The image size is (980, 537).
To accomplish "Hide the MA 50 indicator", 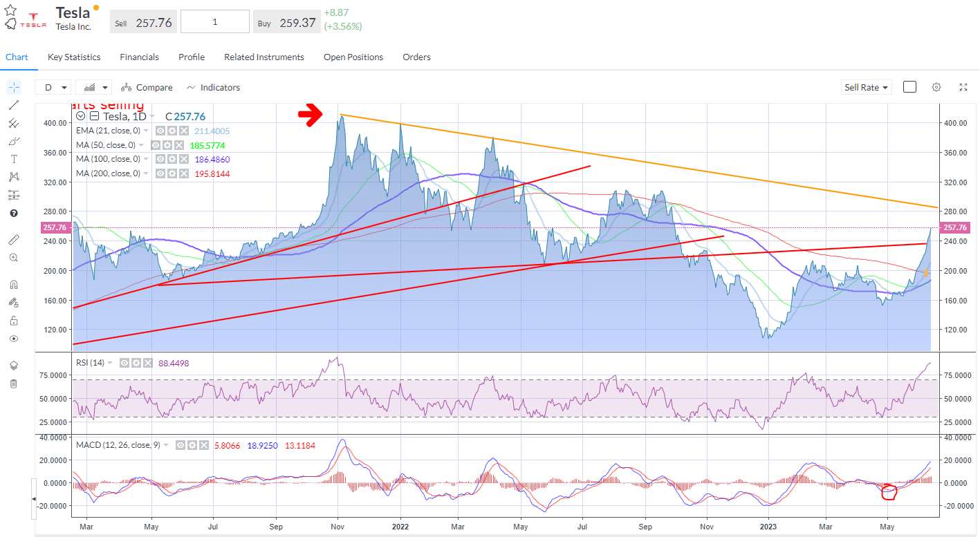I will (x=155, y=145).
